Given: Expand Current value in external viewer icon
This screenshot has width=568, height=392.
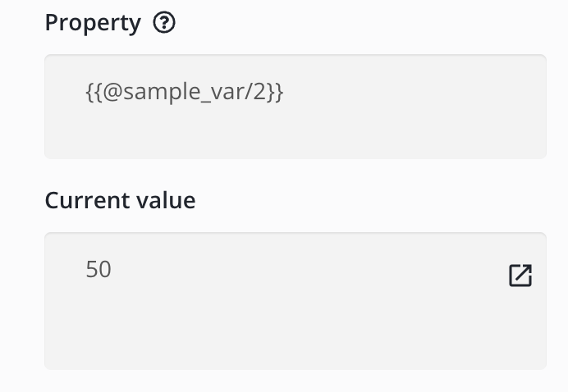Looking at the screenshot, I should tap(520, 276).
